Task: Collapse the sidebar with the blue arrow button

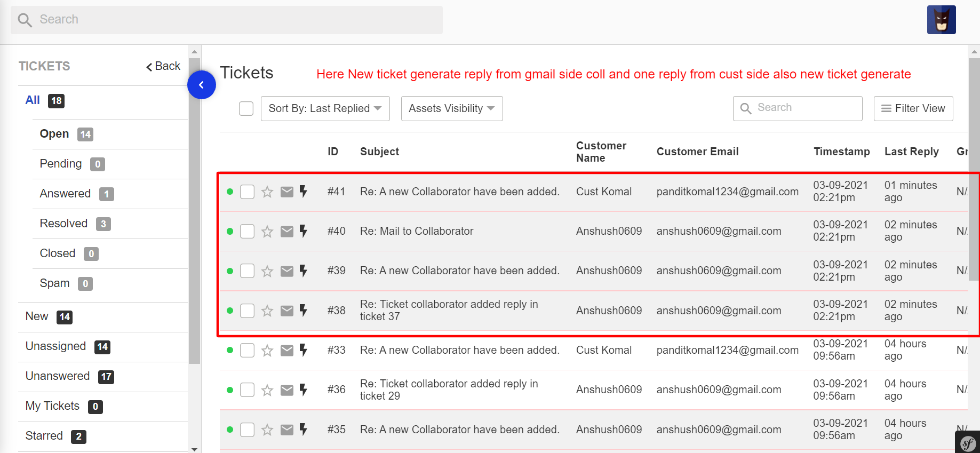Action: (202, 85)
